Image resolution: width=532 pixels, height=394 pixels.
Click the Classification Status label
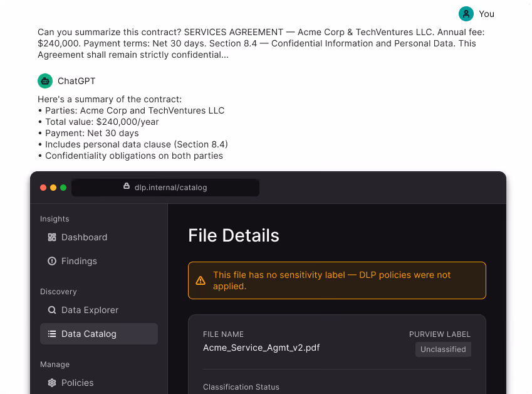pos(241,387)
